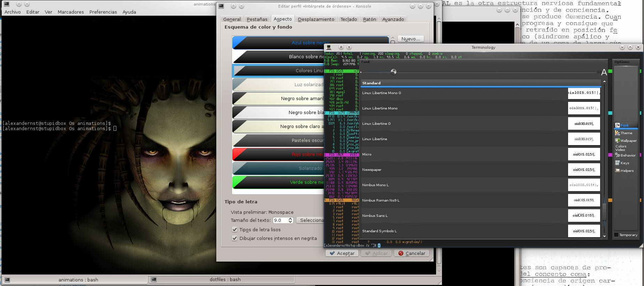The image size is (644, 286).
Task: Increase the Tamaño del texto value
Action: pyautogui.click(x=290, y=219)
